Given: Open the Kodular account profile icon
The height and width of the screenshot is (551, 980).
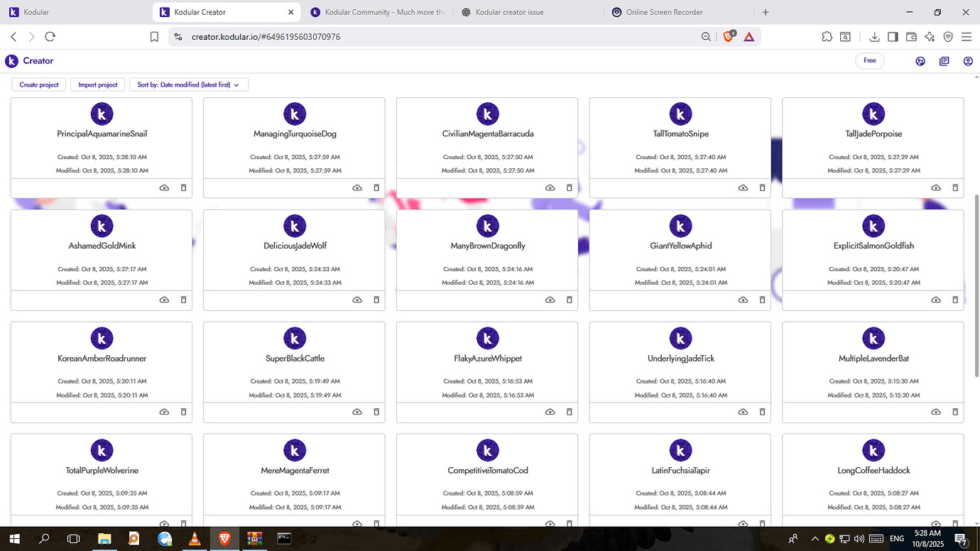Looking at the screenshot, I should pyautogui.click(x=968, y=61).
